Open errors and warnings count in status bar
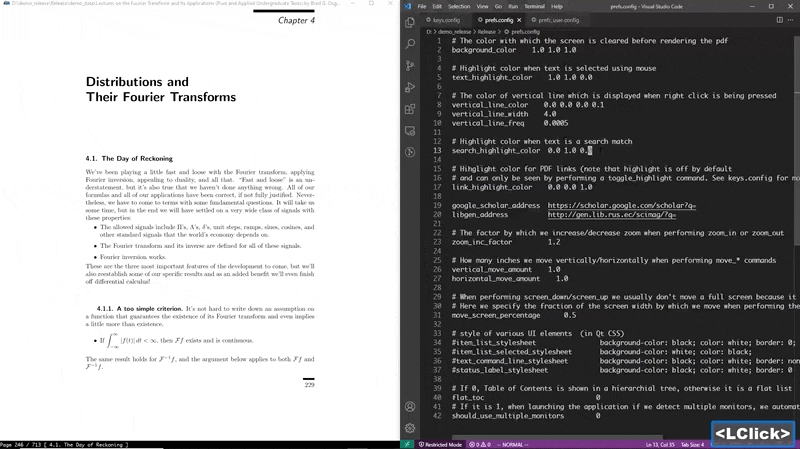This screenshot has width=800, height=449. click(480, 444)
